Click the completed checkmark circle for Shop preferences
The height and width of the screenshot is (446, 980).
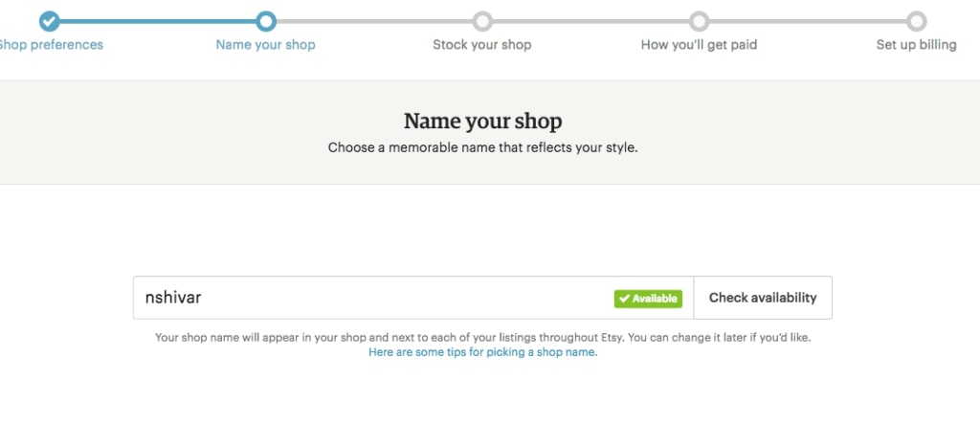click(49, 21)
